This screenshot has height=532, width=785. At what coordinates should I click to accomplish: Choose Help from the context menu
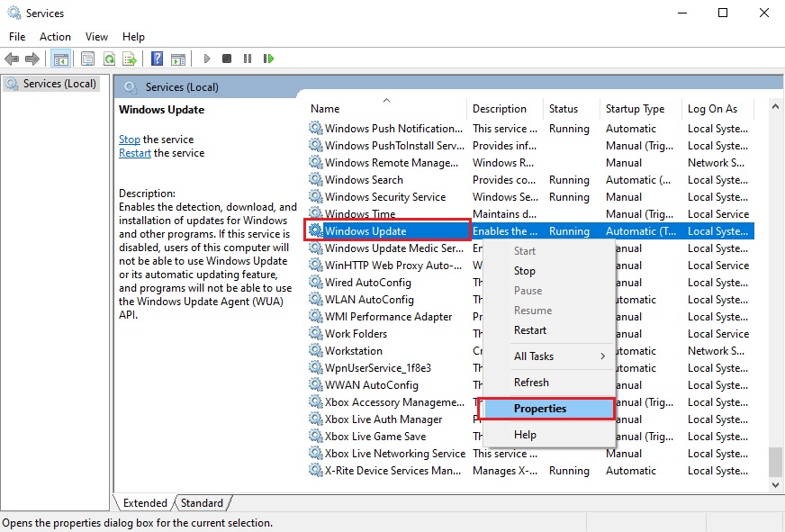549,435
